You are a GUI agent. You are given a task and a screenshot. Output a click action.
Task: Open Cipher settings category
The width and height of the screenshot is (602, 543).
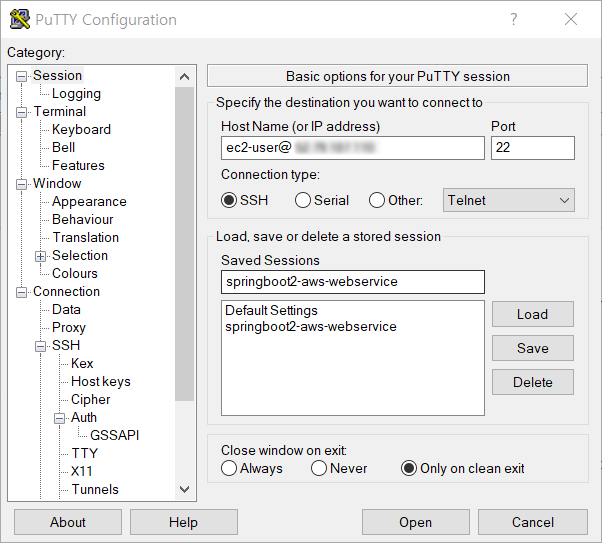(91, 400)
